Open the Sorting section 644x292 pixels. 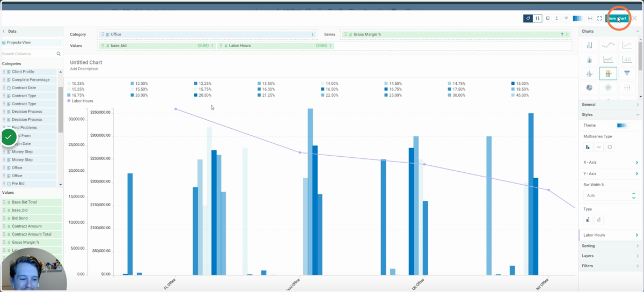click(611, 246)
